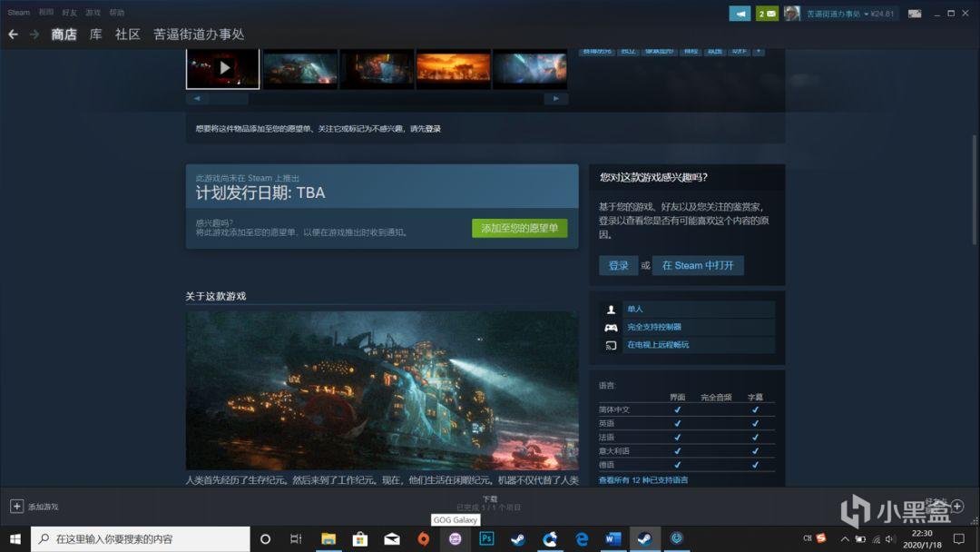
Task: Open the Sogou input method tray icon
Action: (821, 538)
